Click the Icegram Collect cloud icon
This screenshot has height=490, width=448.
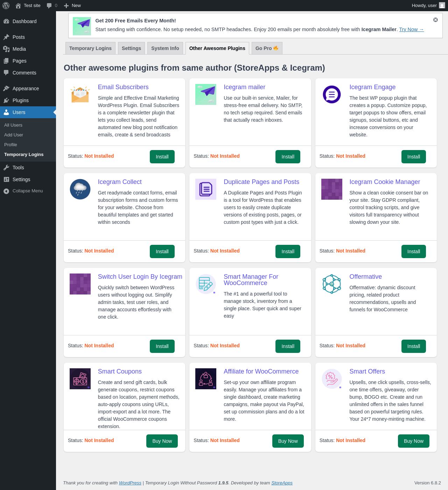[x=80, y=189]
